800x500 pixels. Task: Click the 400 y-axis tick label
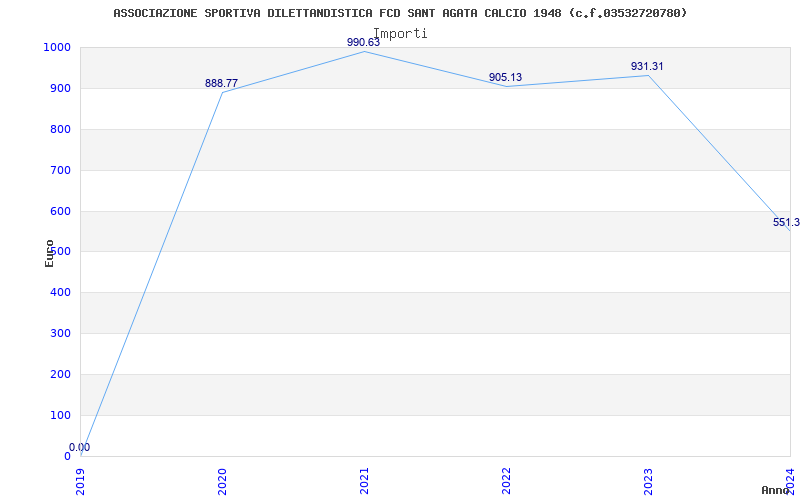60,292
